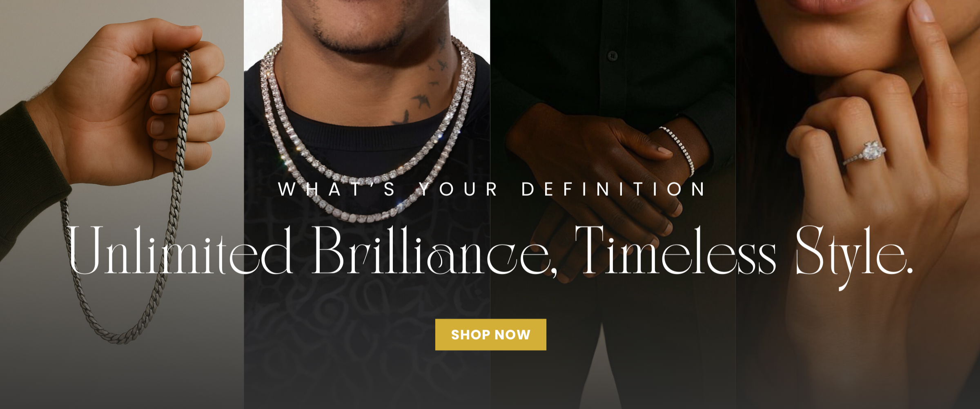Viewport: 980px width, 409px height.
Task: Click the word 'WHAT'S' in the tagline
Action: (337, 189)
